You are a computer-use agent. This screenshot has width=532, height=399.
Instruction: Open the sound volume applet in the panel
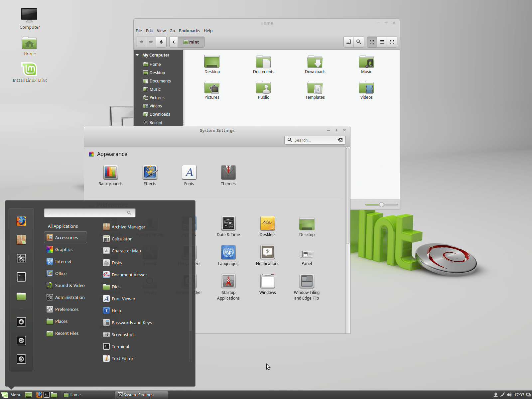[509, 395]
